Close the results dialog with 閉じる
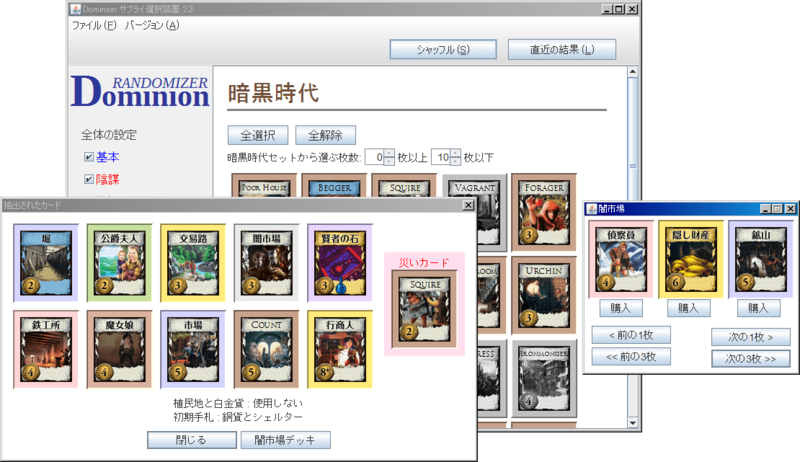The height and width of the screenshot is (462, 800). pyautogui.click(x=192, y=440)
